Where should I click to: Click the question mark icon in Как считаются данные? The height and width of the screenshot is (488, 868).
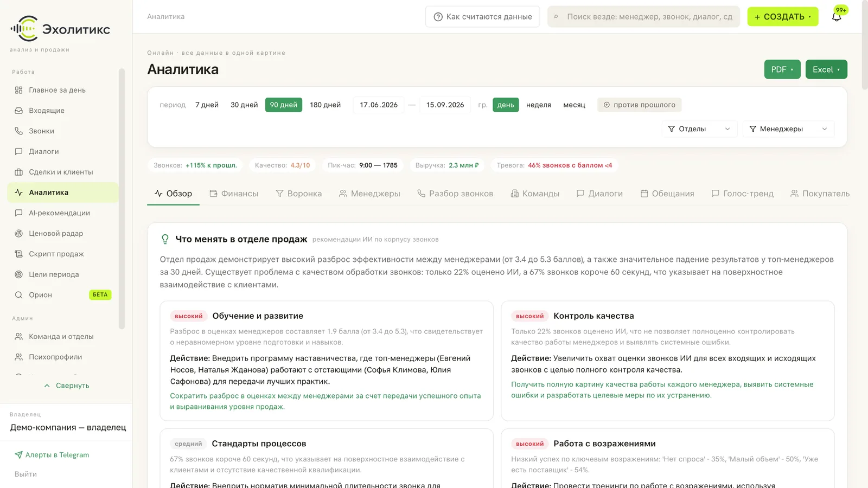438,17
